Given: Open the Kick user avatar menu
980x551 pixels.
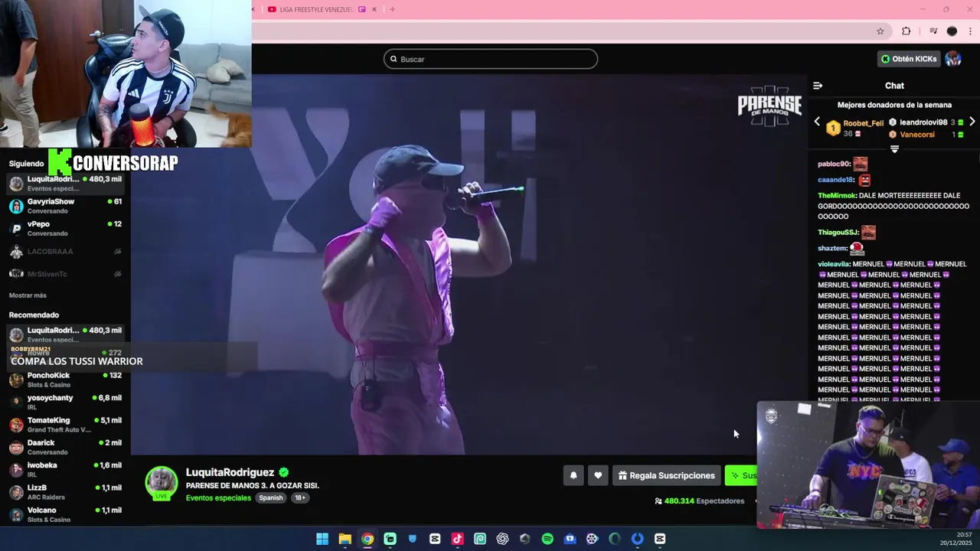Looking at the screenshot, I should pos(953,59).
